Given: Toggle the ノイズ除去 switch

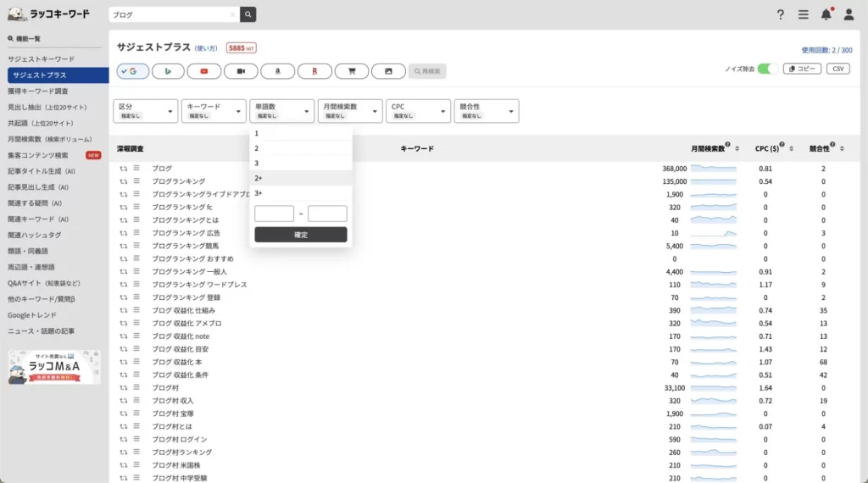Looking at the screenshot, I should (767, 69).
